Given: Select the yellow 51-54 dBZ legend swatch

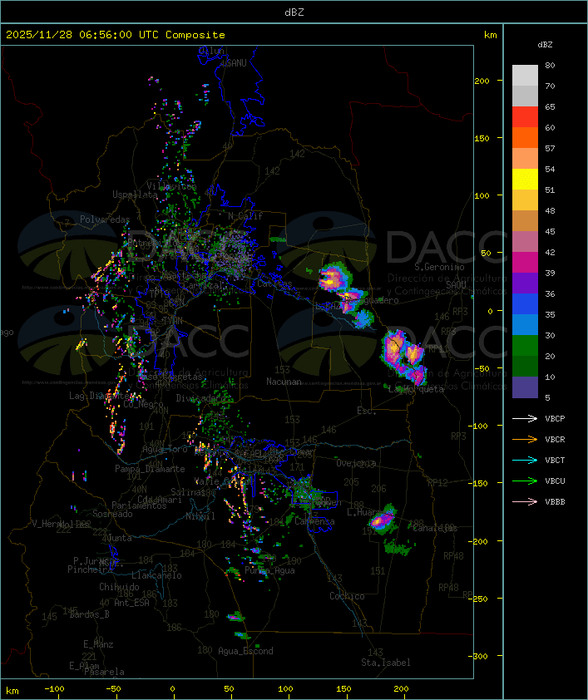Looking at the screenshot, I should coord(525,179).
